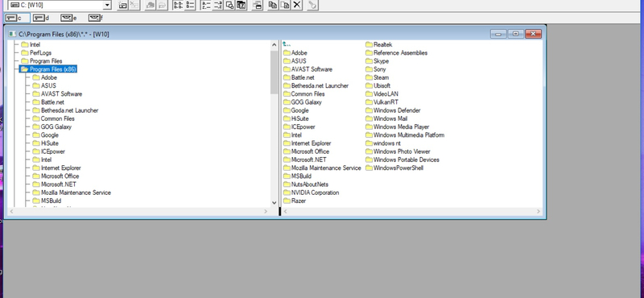The height and width of the screenshot is (298, 644).
Task: Select NVIDIA Corporation in file list
Action: coord(315,192)
